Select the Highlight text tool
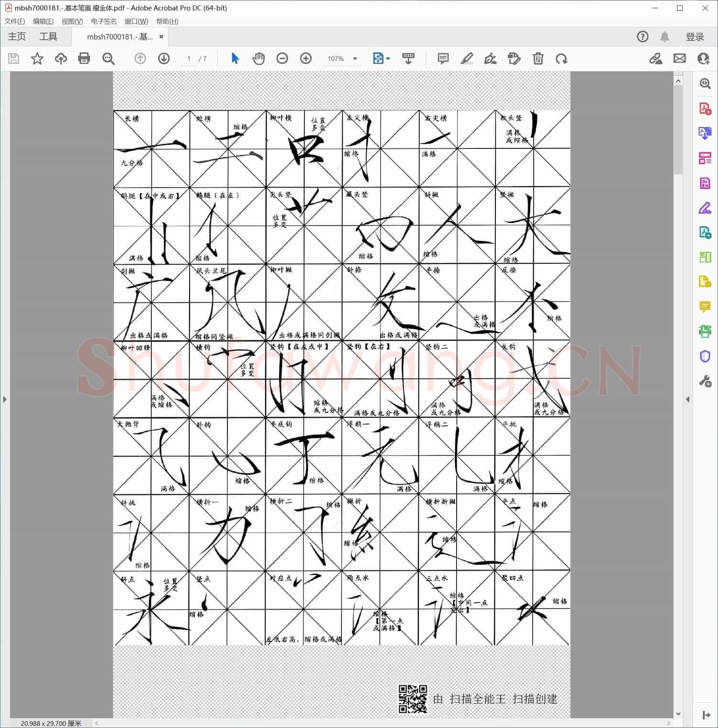This screenshot has height=728, width=718. (467, 58)
